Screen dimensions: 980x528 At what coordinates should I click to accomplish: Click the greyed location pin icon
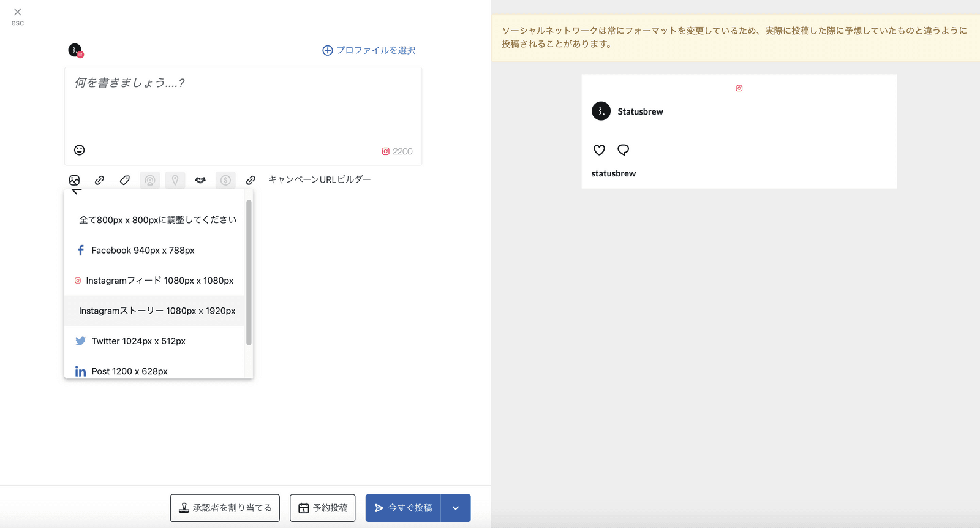pyautogui.click(x=175, y=180)
